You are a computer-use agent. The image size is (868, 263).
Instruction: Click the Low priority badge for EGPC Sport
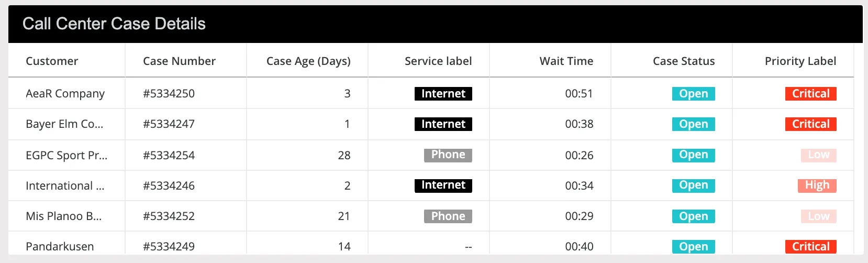(x=818, y=155)
